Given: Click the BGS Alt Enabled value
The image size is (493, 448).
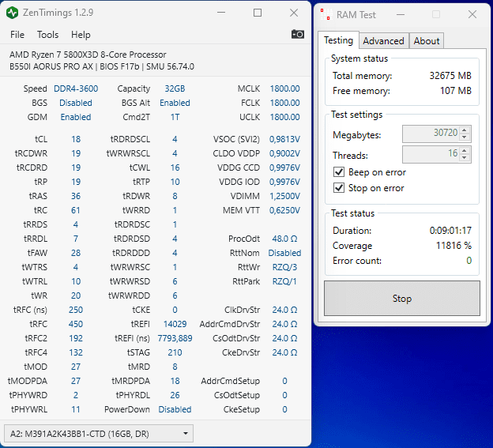Looking at the screenshot, I should 175,104.
